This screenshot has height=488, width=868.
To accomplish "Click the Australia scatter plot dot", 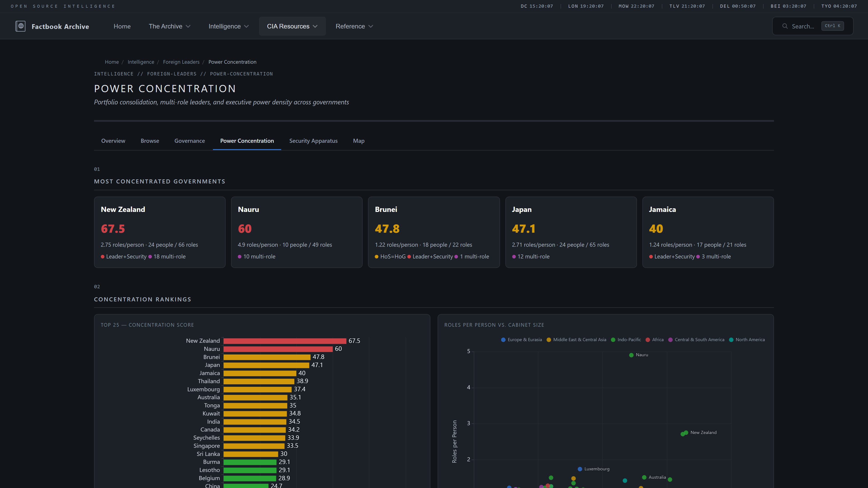I will click(x=644, y=477).
